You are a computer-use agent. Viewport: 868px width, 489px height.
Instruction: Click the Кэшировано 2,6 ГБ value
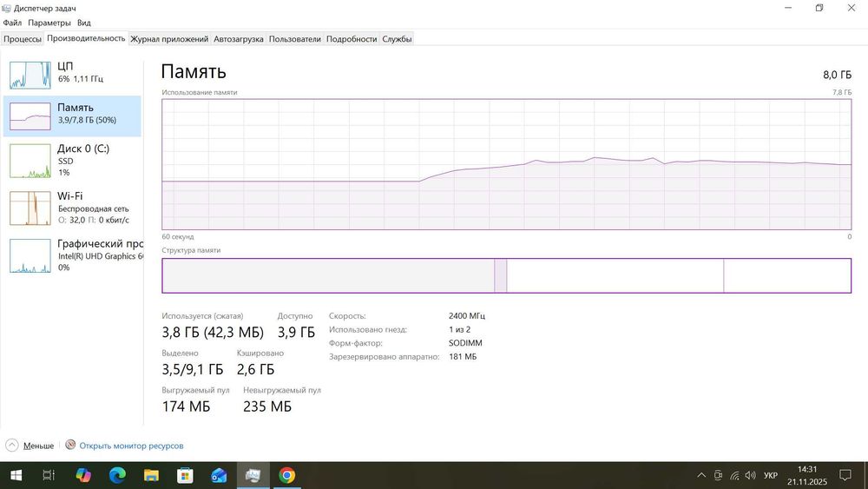[256, 369]
